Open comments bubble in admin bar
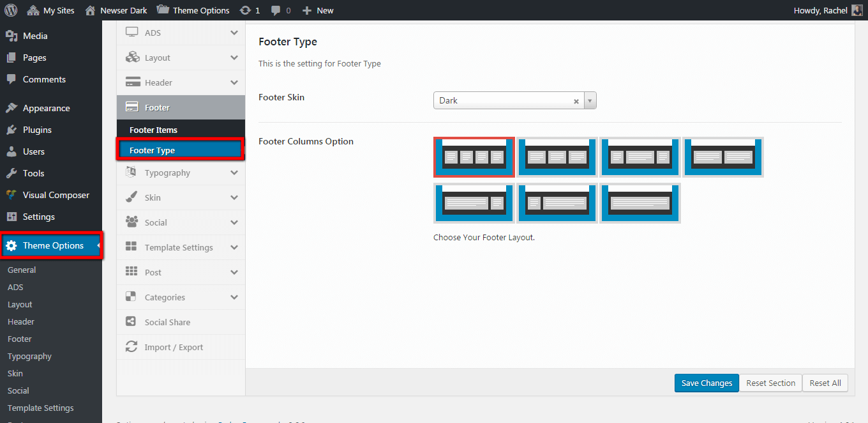The height and width of the screenshot is (423, 868). (x=281, y=10)
